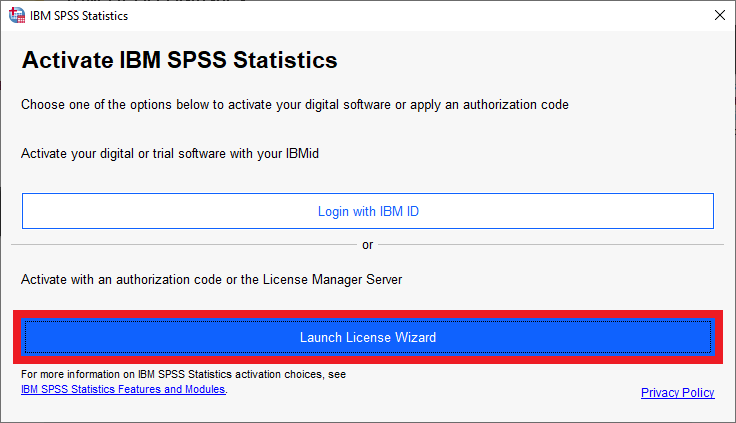Open IBM SPSS Statistics Features and Modules link
The width and height of the screenshot is (736, 423).
[x=123, y=389]
